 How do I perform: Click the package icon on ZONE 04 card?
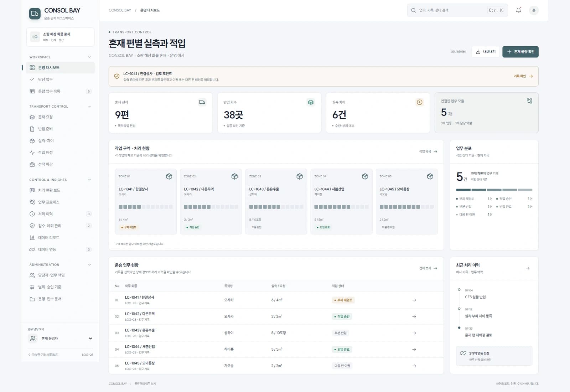365,176
